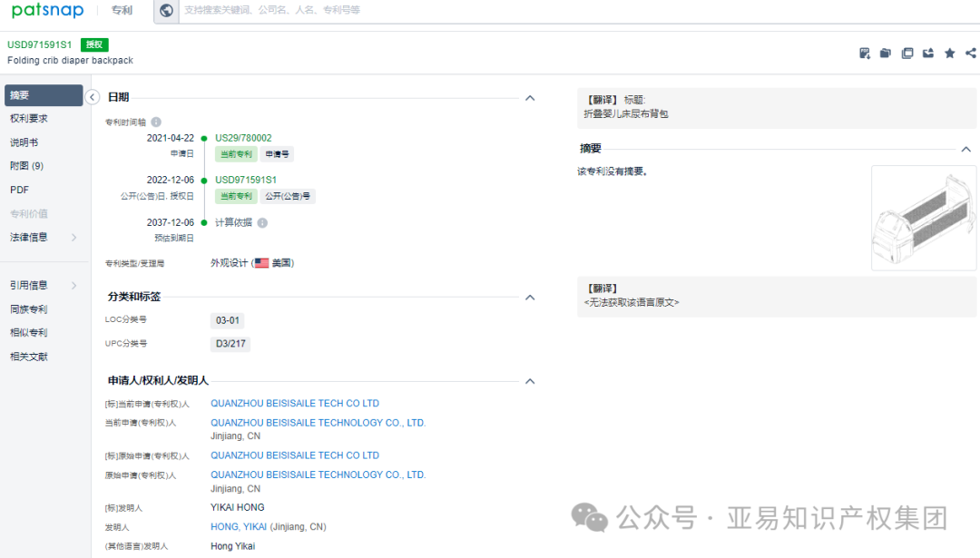Click the 专利 menu next to the logo

pos(122,11)
